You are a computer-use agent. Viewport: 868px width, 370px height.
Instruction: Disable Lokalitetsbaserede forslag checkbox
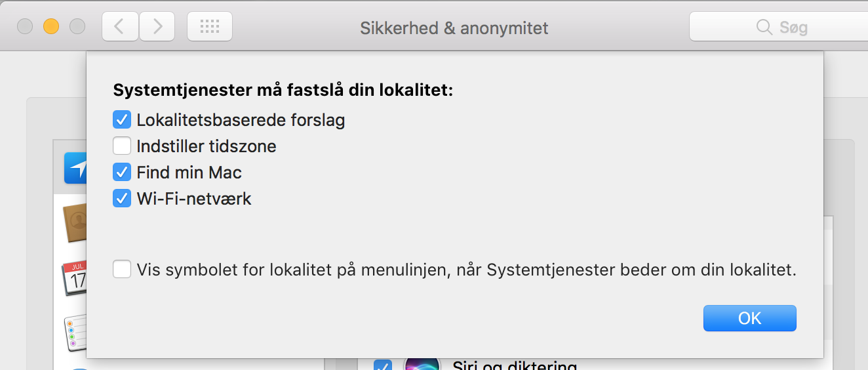click(x=122, y=119)
